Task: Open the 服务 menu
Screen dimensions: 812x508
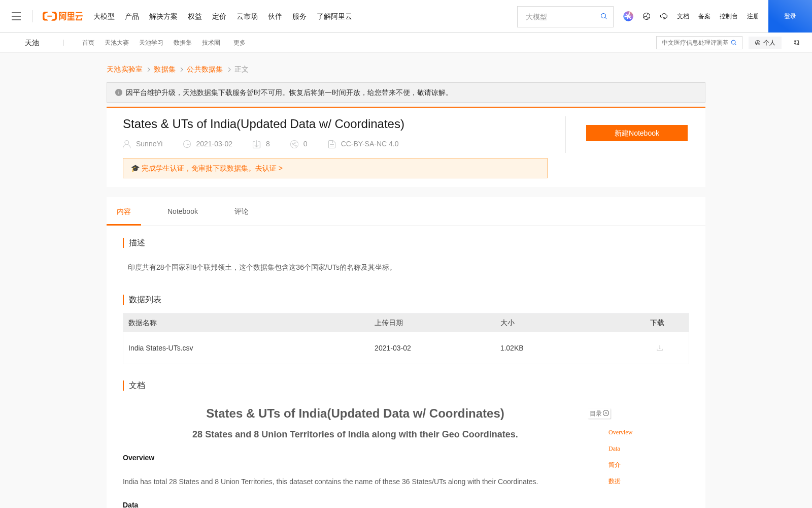Action: click(x=299, y=16)
